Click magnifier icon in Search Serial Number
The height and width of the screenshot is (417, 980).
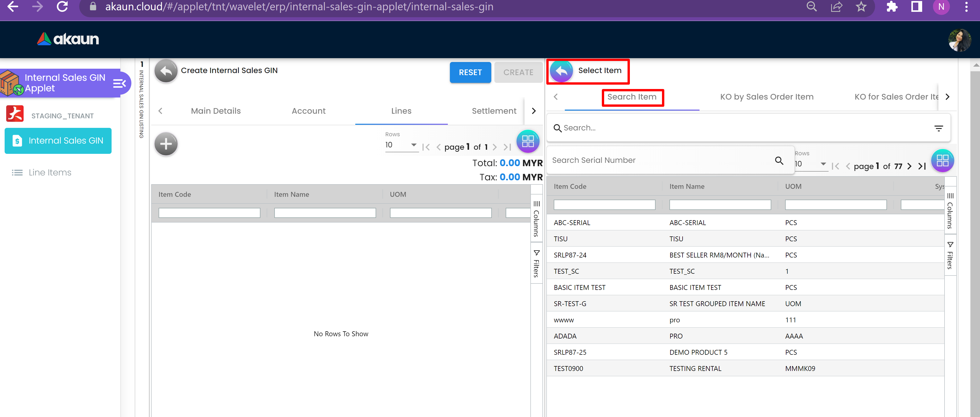click(x=779, y=161)
